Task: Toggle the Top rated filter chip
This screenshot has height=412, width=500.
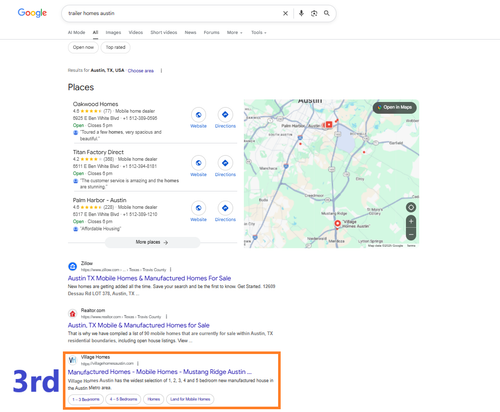Action: point(115,47)
